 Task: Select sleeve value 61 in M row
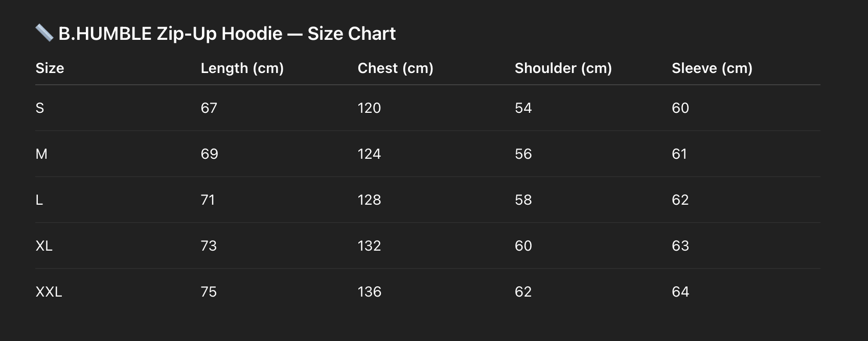679,154
